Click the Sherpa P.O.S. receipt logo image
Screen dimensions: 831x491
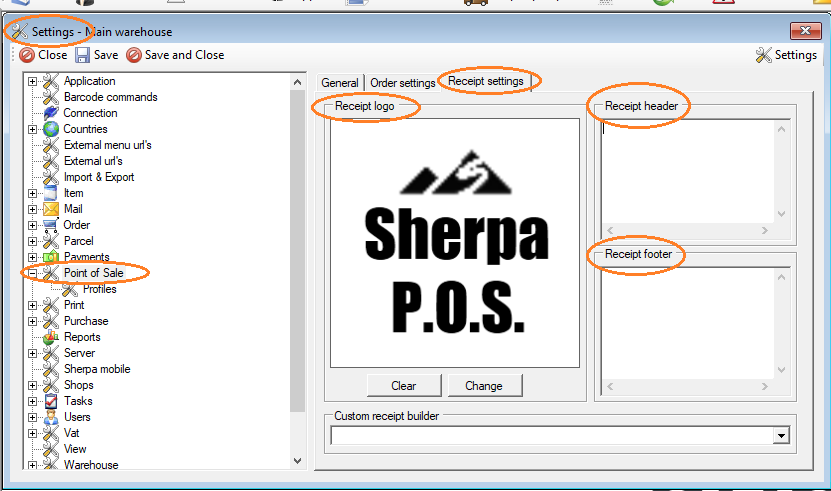[455, 243]
